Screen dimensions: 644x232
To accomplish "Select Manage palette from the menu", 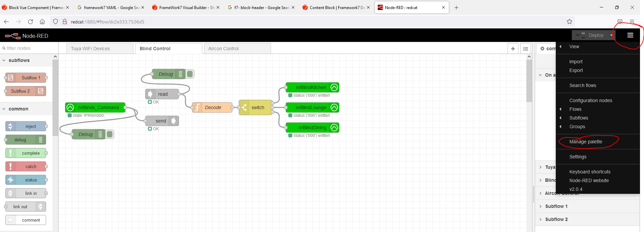I will [x=586, y=142].
